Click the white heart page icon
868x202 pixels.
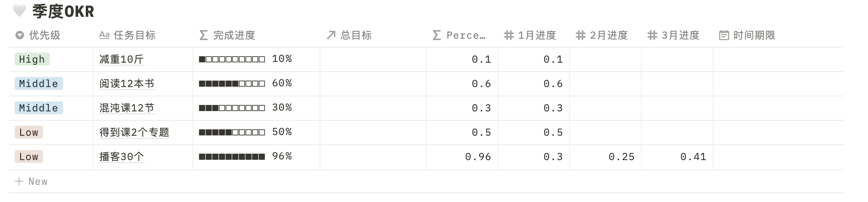(x=19, y=11)
